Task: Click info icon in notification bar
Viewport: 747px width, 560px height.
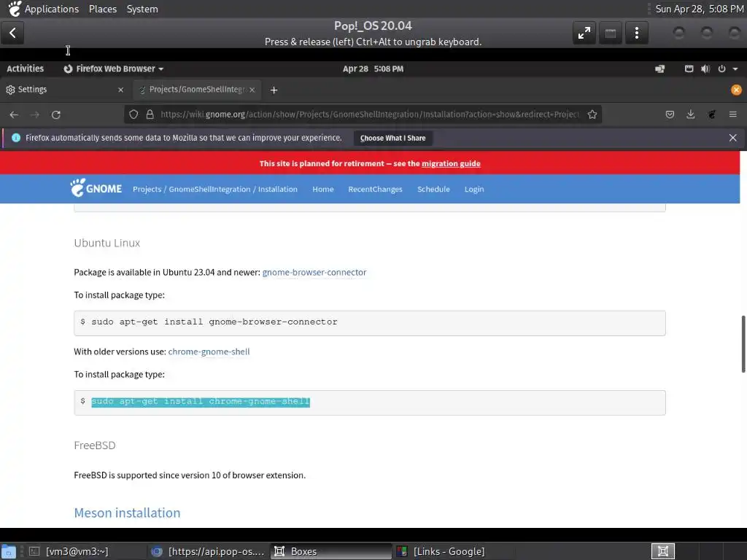Action: [x=16, y=138]
